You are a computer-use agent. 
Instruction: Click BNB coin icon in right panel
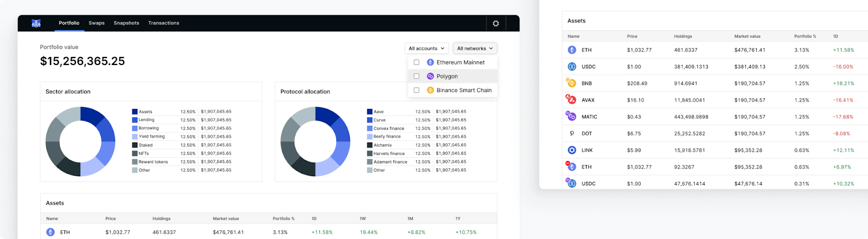(571, 83)
